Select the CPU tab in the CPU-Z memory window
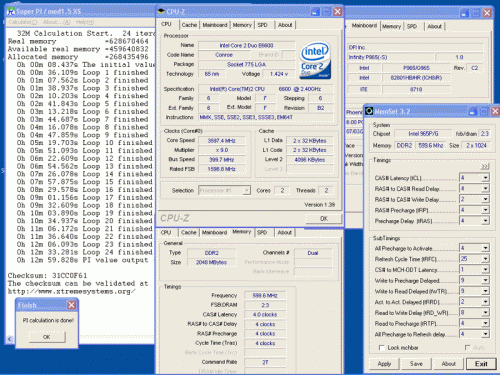 [x=166, y=233]
